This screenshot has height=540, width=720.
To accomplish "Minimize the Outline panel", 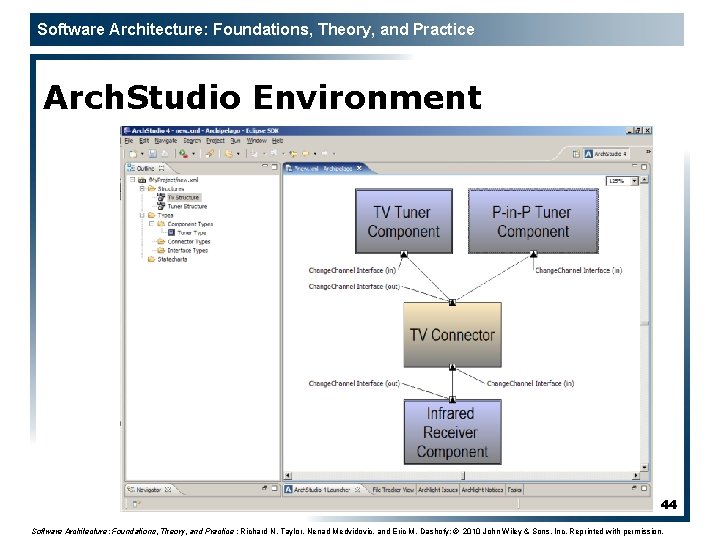I will click(x=265, y=166).
